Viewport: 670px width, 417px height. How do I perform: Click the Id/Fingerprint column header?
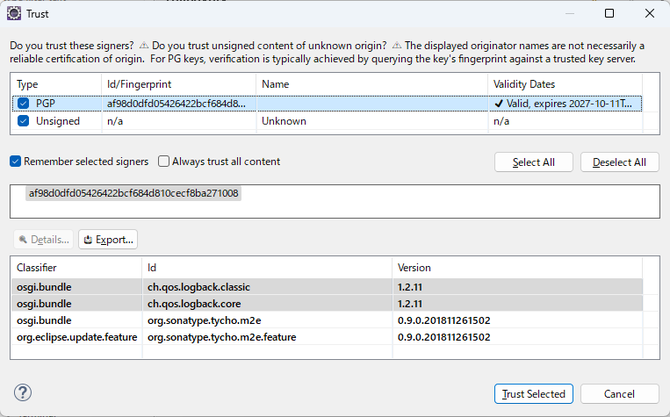coord(140,84)
